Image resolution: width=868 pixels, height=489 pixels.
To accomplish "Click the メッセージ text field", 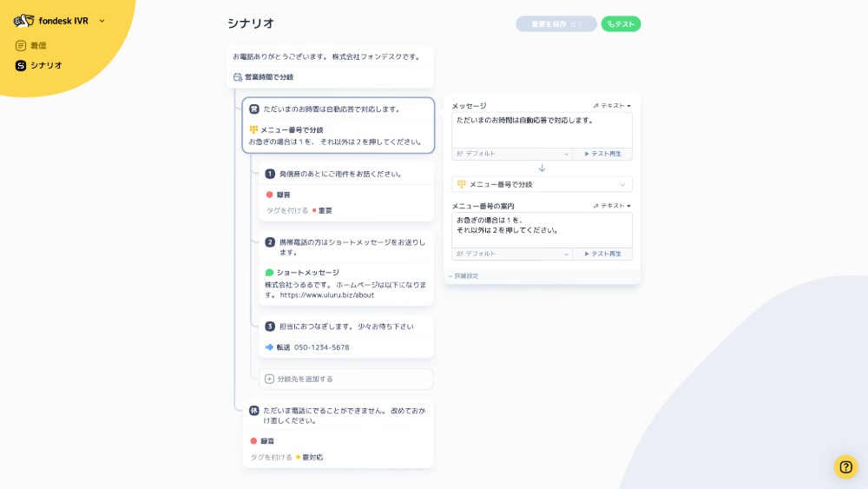I will click(542, 130).
